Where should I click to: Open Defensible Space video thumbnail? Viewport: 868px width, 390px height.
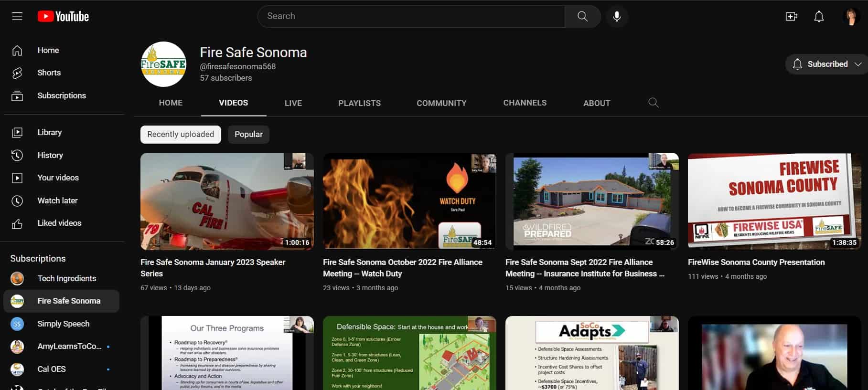click(409, 353)
